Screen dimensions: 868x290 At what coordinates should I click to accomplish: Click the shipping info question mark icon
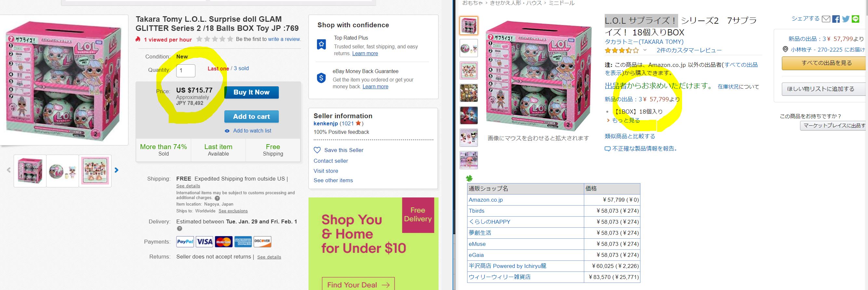coord(217,198)
